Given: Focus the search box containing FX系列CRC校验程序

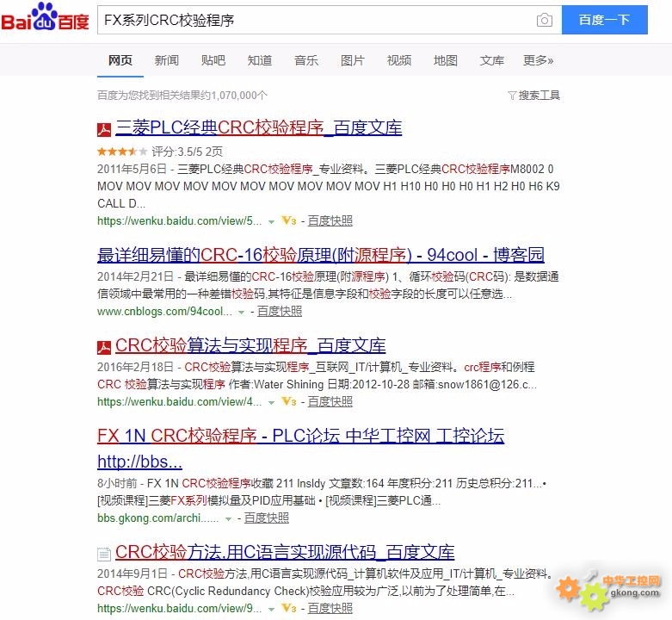Looking at the screenshot, I should click(x=330, y=20).
